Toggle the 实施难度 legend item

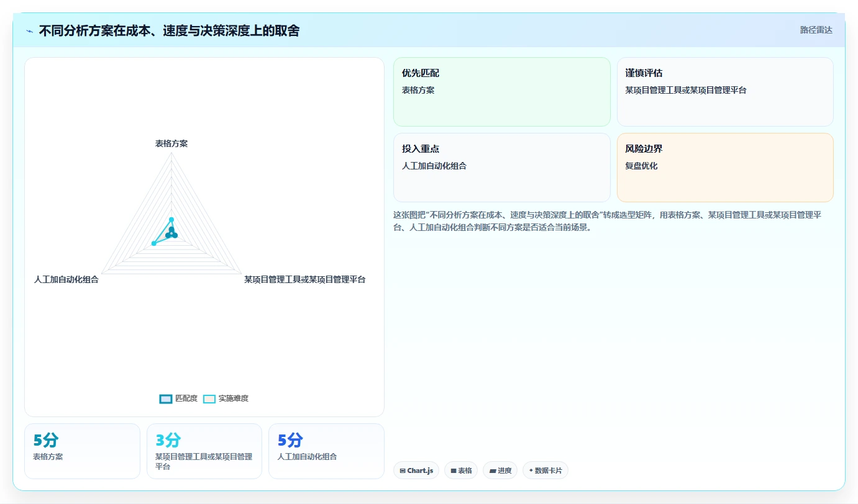pyautogui.click(x=226, y=398)
